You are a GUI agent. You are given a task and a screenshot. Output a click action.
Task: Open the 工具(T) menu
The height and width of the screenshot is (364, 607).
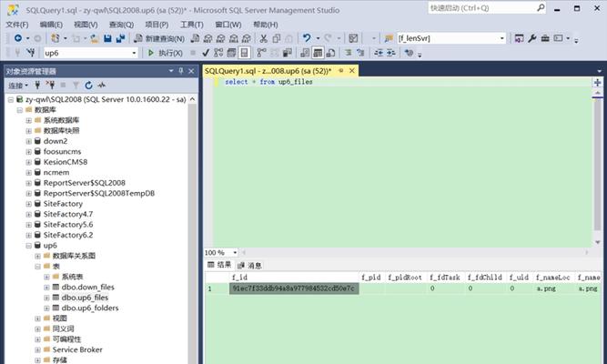click(192, 25)
